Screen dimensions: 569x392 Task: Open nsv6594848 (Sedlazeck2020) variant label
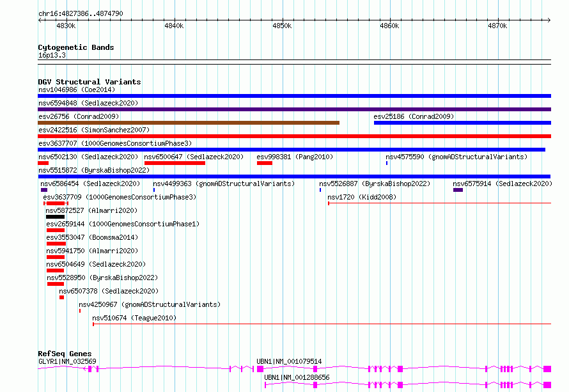tap(88, 103)
